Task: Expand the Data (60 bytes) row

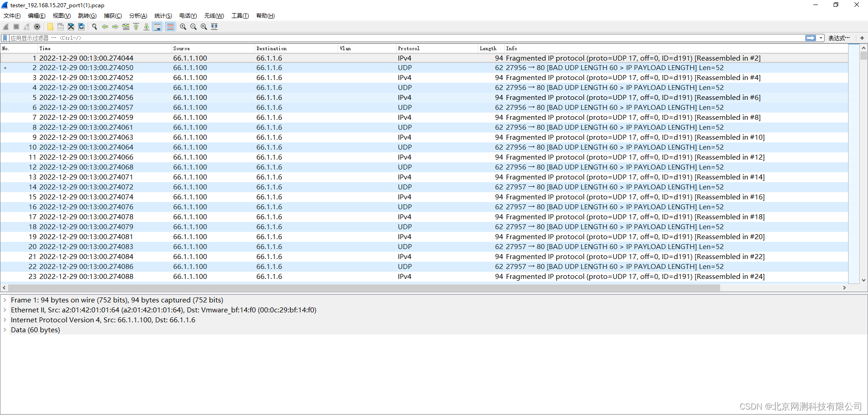Action: (x=5, y=330)
